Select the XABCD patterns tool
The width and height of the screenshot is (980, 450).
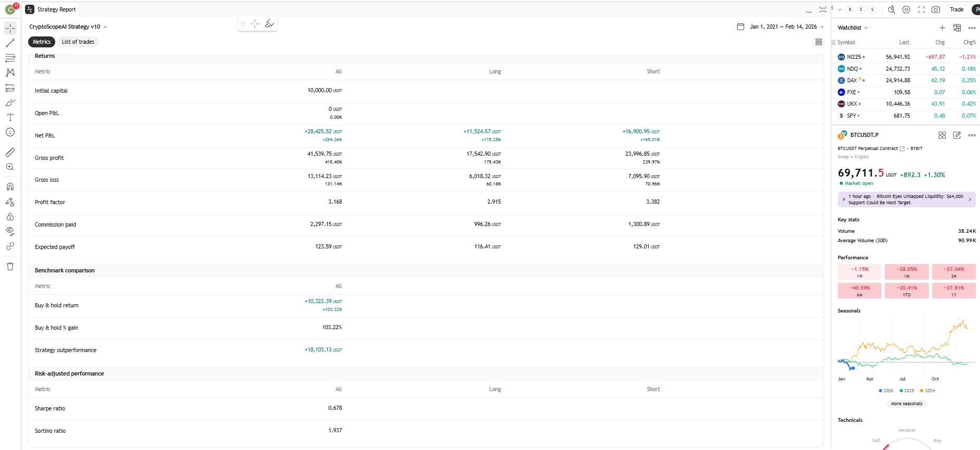pos(10,73)
